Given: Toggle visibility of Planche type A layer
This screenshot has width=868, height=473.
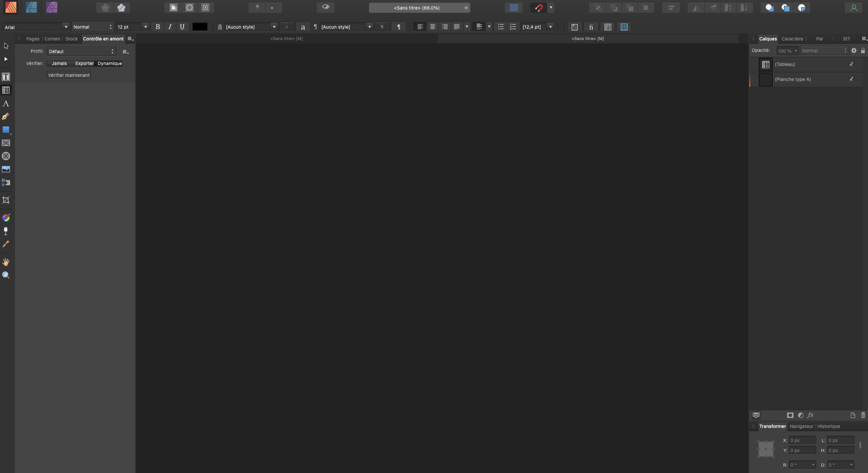Looking at the screenshot, I should coord(851,79).
